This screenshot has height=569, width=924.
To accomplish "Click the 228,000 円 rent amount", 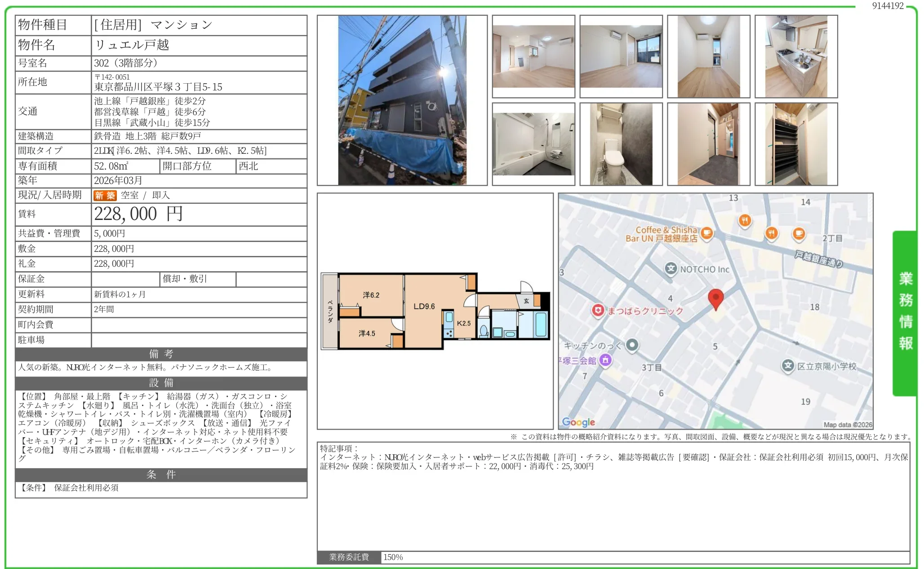I will [x=138, y=214].
